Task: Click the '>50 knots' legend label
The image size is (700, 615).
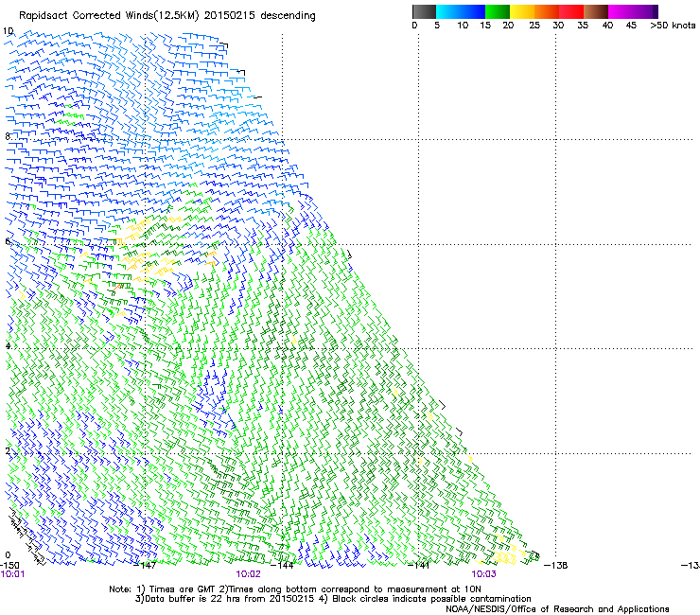Action: (673, 26)
